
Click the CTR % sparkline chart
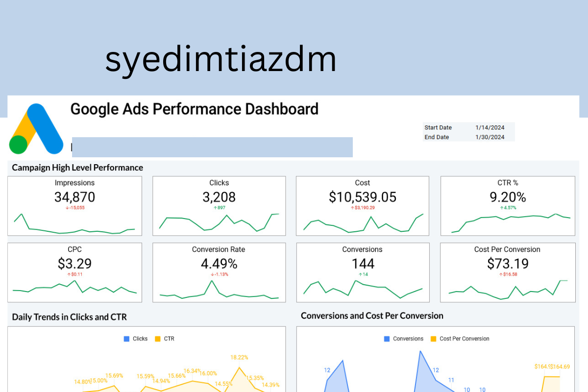click(x=511, y=223)
